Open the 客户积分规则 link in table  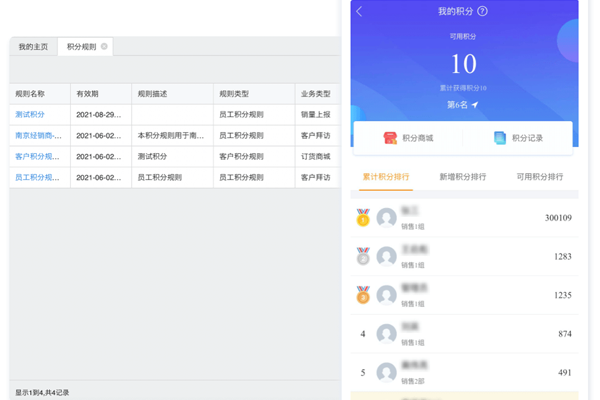[x=38, y=157]
